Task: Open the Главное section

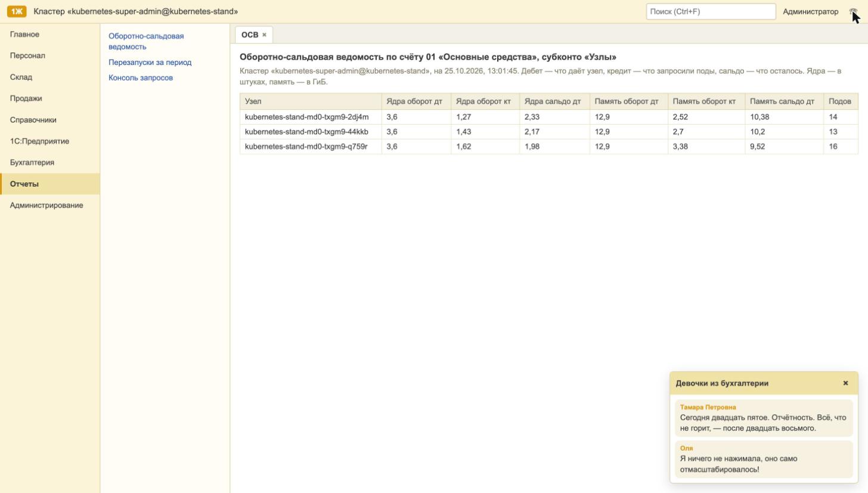Action: point(50,35)
